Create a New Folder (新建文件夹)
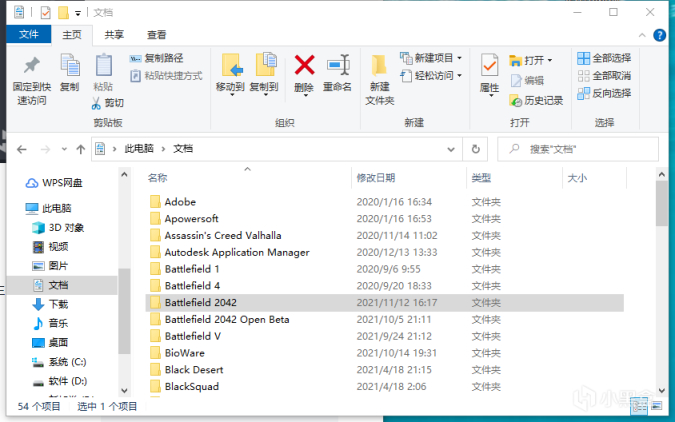The height and width of the screenshot is (422, 675). 379,80
